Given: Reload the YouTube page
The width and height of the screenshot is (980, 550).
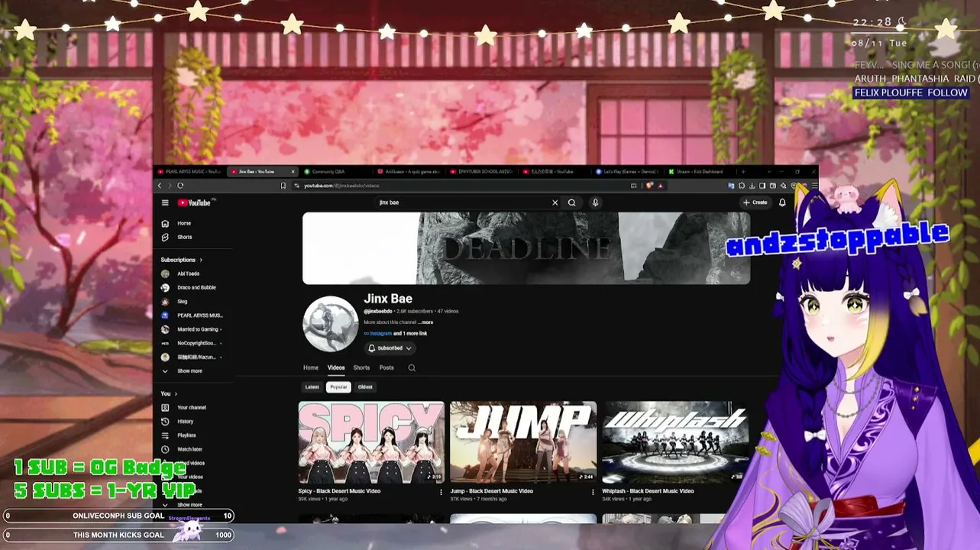Looking at the screenshot, I should coord(180,186).
